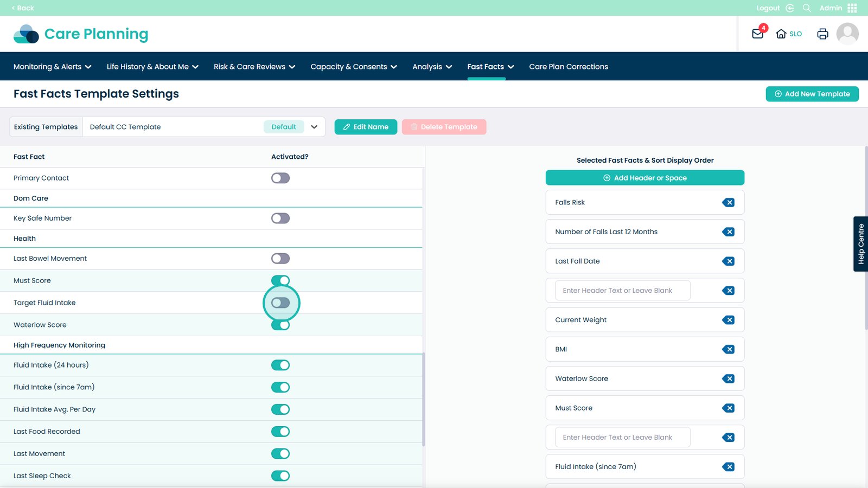The width and height of the screenshot is (868, 488).
Task: Remove Current Weight from selected list
Action: 728,320
